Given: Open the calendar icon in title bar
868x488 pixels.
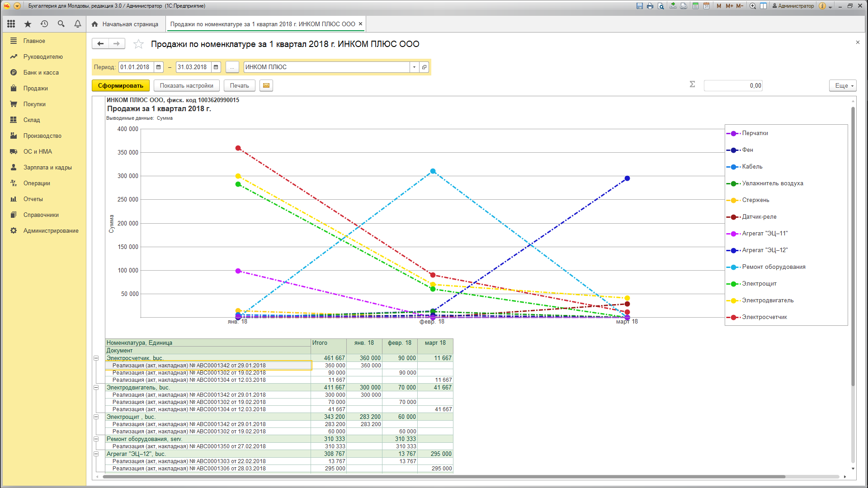Looking at the screenshot, I should [706, 6].
